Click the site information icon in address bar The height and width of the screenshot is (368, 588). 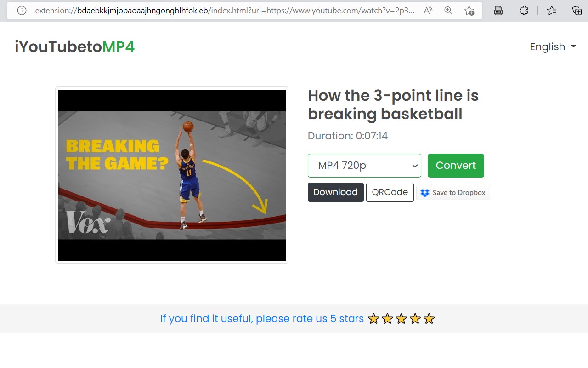pyautogui.click(x=22, y=11)
